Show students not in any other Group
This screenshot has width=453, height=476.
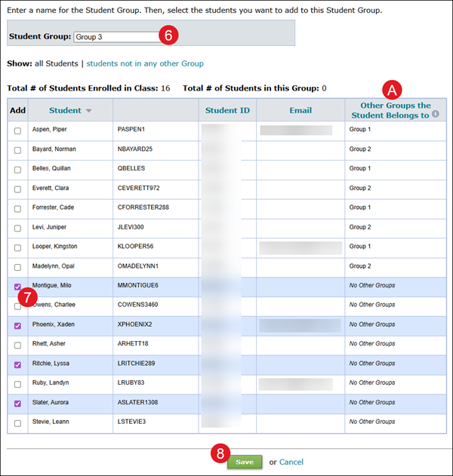[145, 63]
